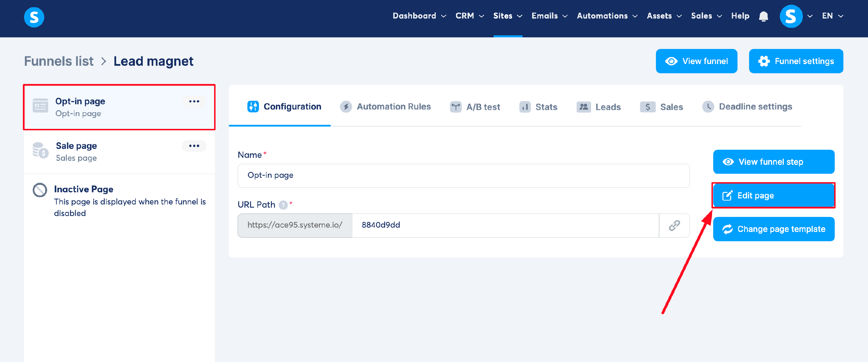The width and height of the screenshot is (868, 362).
Task: Click the View funnel step button label
Action: tap(770, 162)
